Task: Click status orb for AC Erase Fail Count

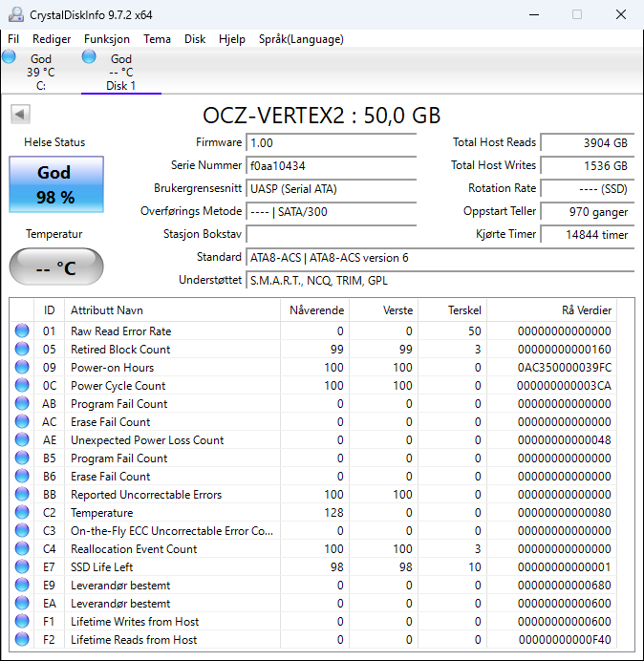Action: coord(22,421)
